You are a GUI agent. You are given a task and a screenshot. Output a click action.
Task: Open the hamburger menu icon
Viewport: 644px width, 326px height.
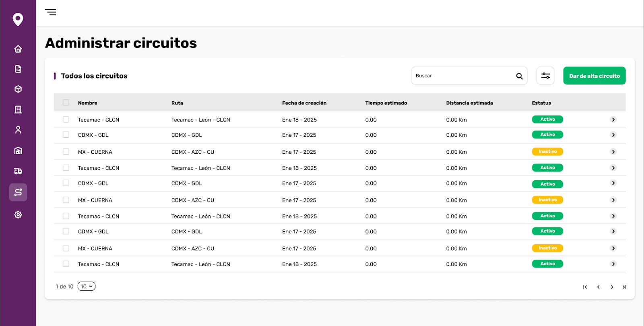pos(51,12)
